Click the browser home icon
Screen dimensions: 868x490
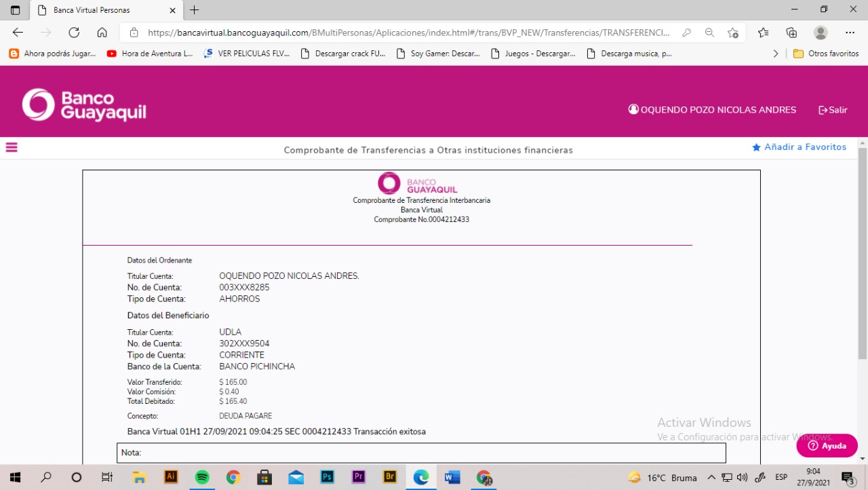(102, 33)
